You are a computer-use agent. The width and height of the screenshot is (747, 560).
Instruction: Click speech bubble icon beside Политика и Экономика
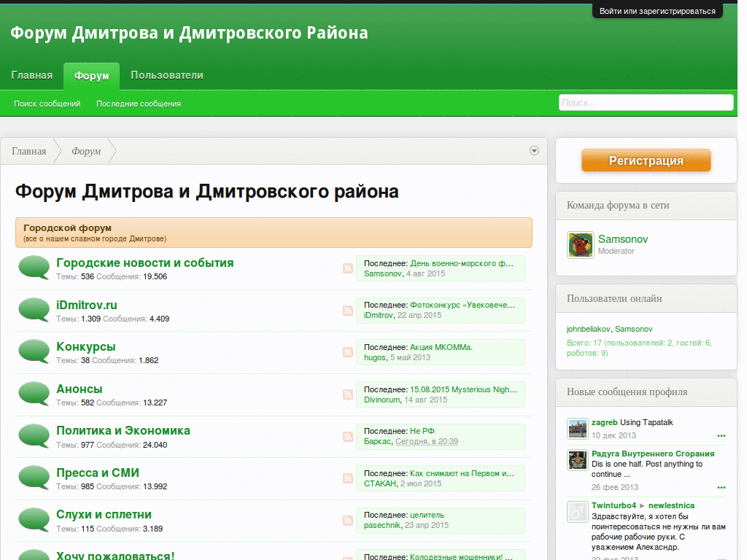click(x=34, y=436)
